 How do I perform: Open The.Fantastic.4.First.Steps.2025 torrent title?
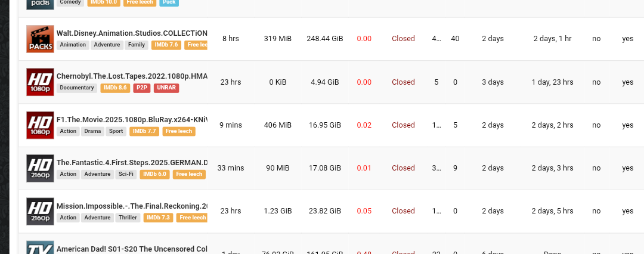pos(132,162)
